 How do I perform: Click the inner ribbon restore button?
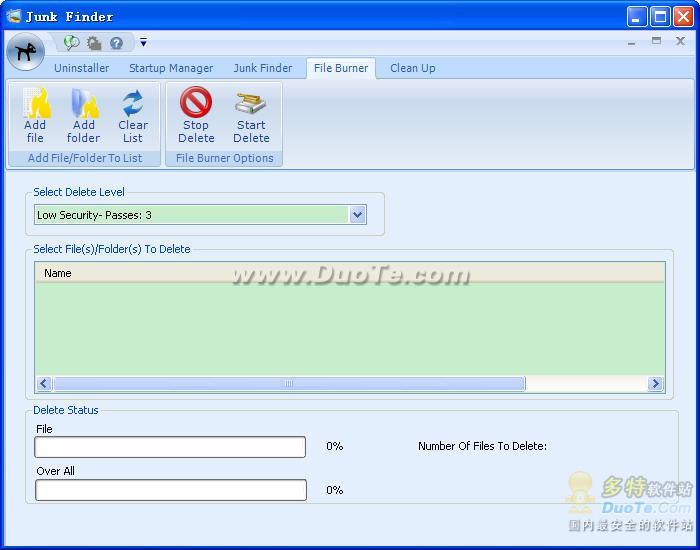click(x=656, y=41)
